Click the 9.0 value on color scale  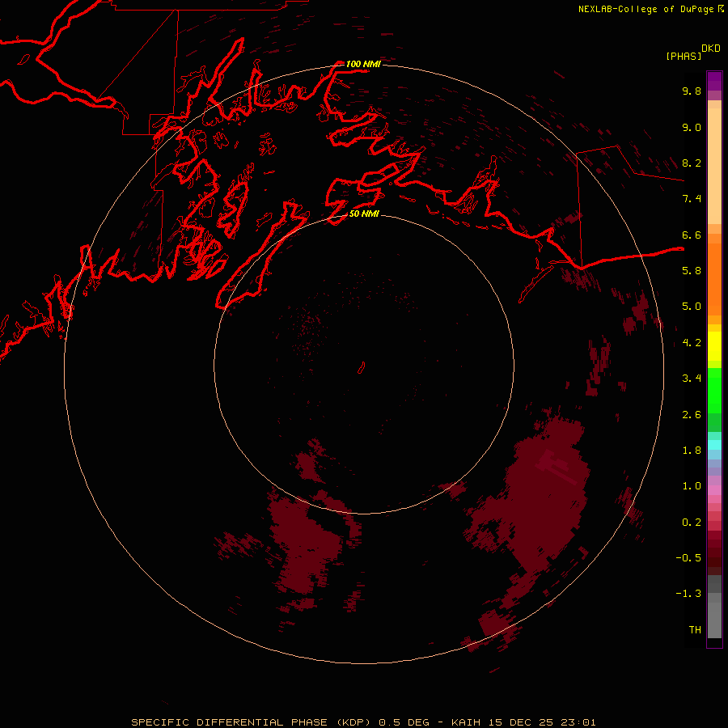pyautogui.click(x=692, y=127)
